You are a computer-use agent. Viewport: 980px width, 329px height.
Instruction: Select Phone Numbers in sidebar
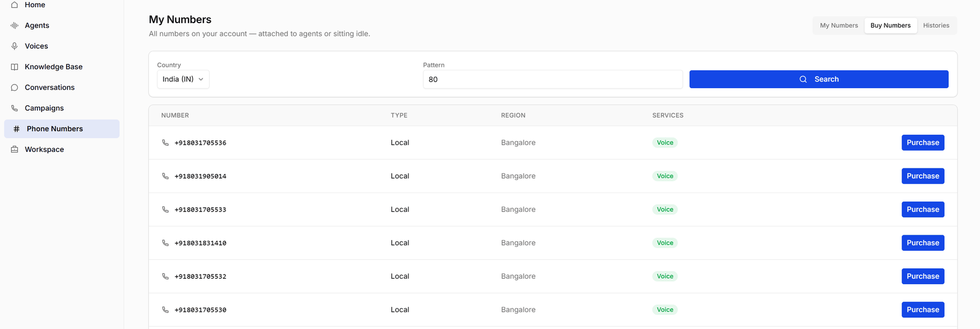coord(62,129)
